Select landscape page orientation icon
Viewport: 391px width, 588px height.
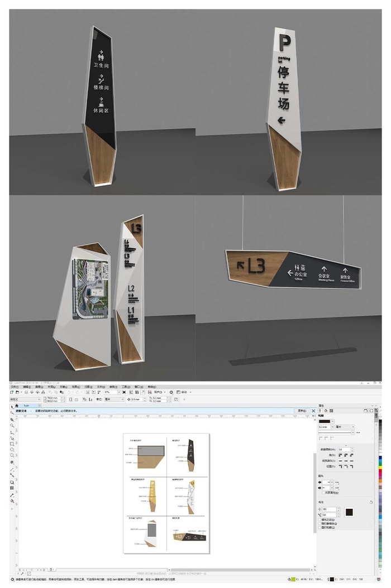click(x=77, y=399)
